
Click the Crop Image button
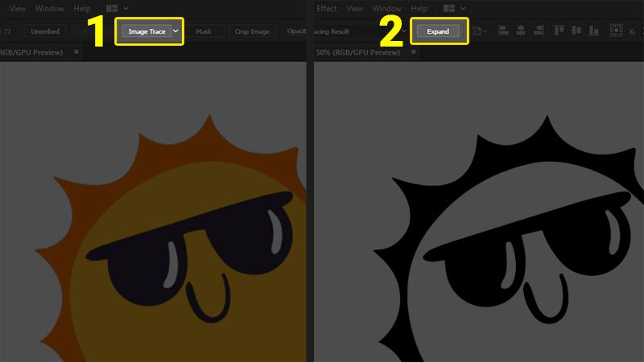tap(252, 31)
